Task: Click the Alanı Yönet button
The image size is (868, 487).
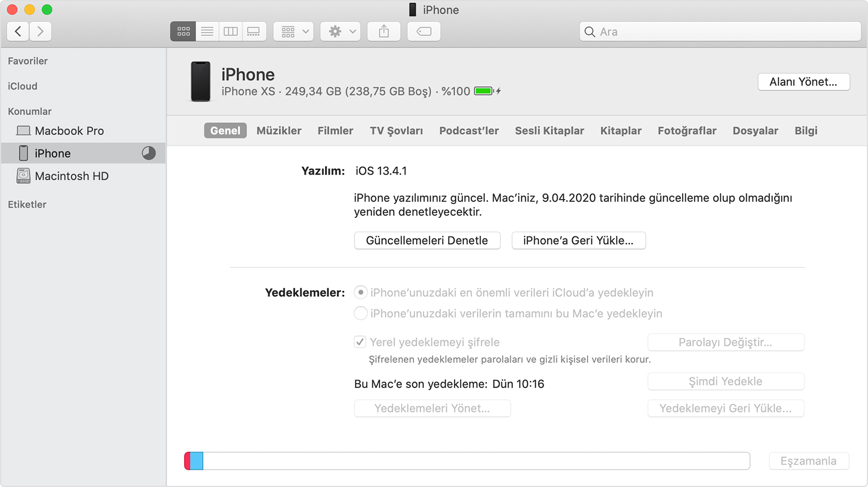Action: click(803, 82)
